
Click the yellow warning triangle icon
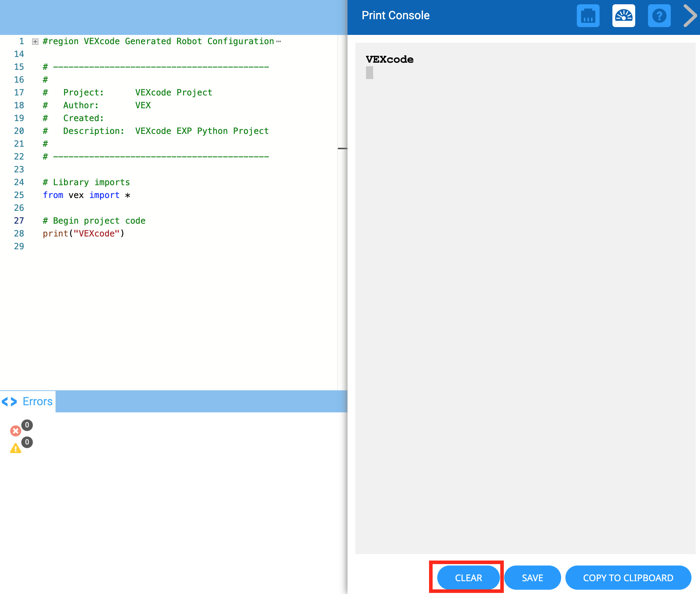[x=15, y=448]
